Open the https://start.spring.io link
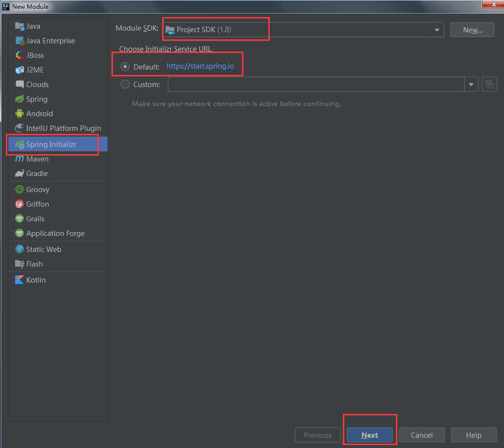504x448 pixels. pos(200,66)
